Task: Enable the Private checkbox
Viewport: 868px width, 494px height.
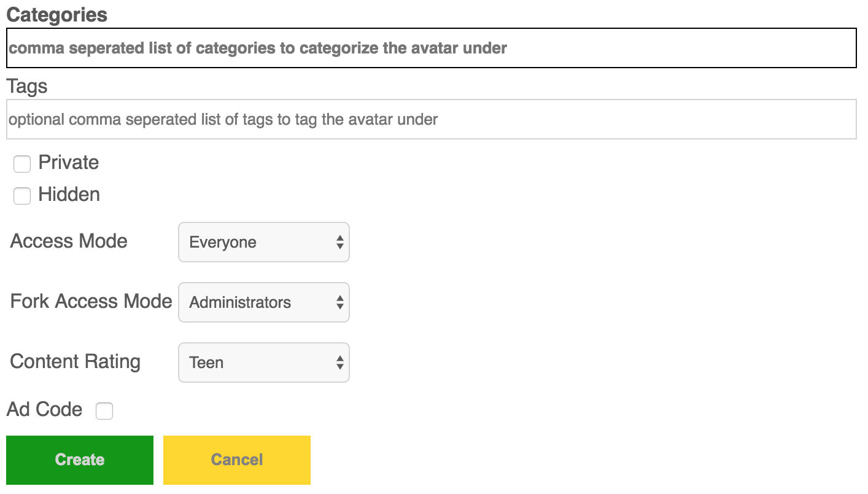Action: tap(22, 164)
